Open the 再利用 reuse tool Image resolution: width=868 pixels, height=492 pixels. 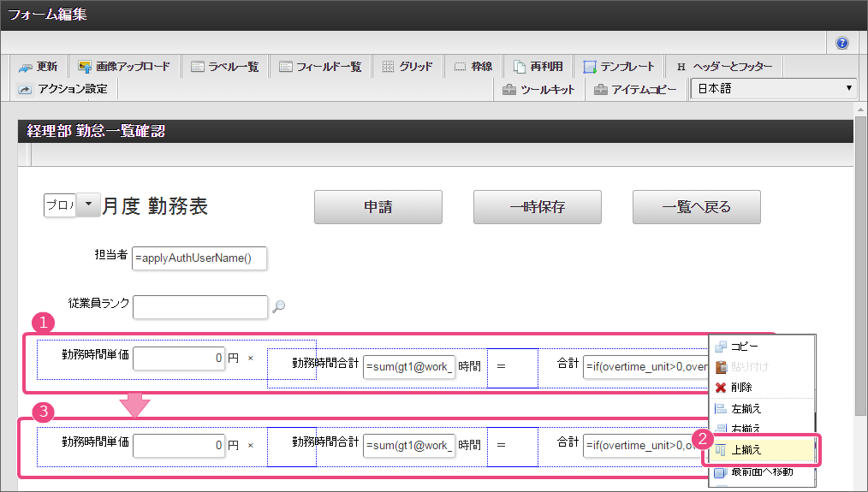tap(538, 67)
